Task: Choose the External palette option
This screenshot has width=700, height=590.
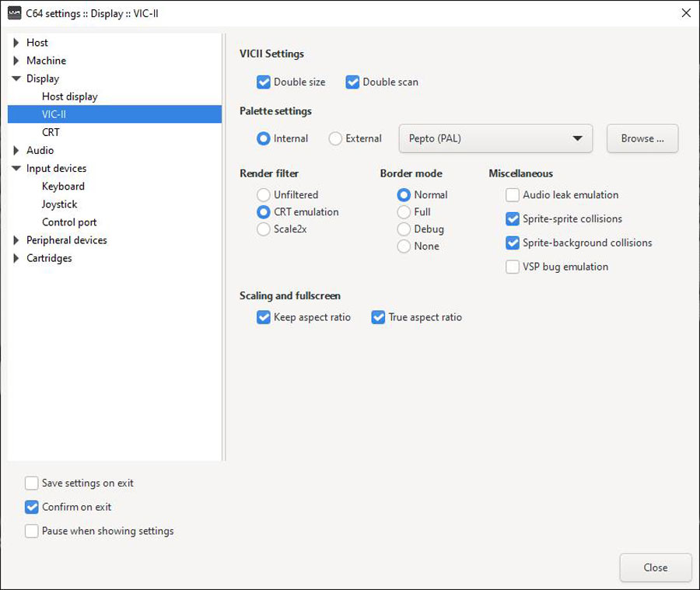Action: tap(335, 138)
